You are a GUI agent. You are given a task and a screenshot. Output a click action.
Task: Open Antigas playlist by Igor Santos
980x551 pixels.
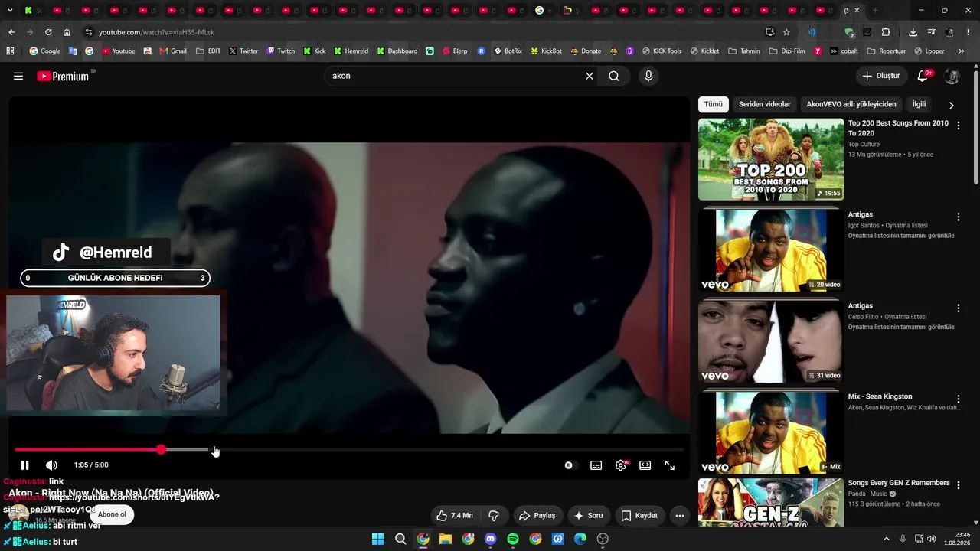click(771, 249)
